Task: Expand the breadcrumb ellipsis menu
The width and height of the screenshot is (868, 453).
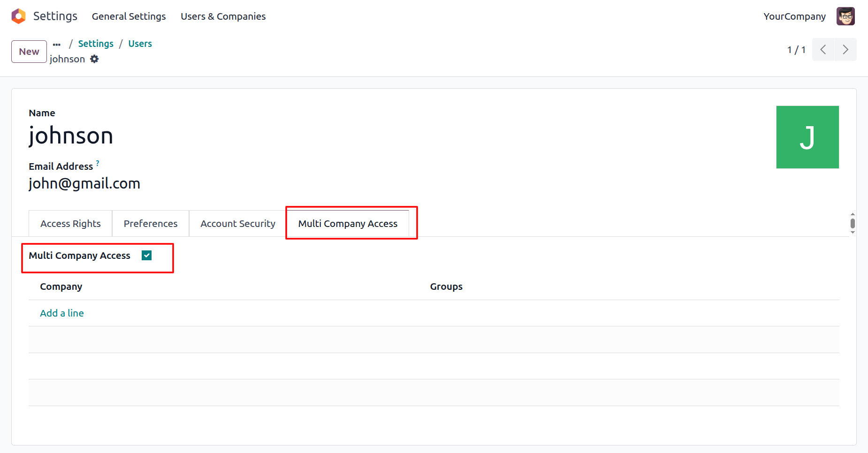Action: click(57, 44)
